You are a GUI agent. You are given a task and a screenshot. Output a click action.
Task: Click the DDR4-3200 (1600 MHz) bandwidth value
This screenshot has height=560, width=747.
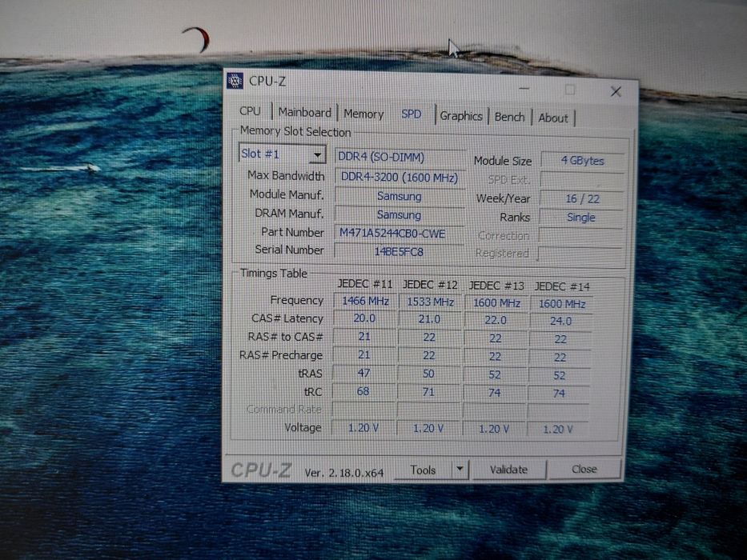(400, 177)
